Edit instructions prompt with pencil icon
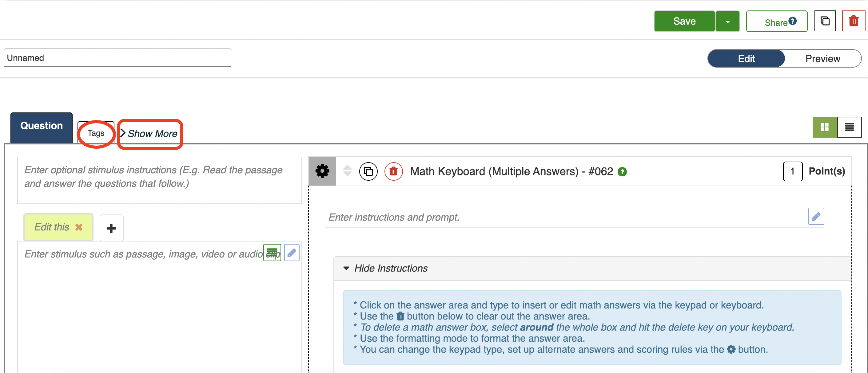This screenshot has height=373, width=868. pyautogui.click(x=815, y=217)
